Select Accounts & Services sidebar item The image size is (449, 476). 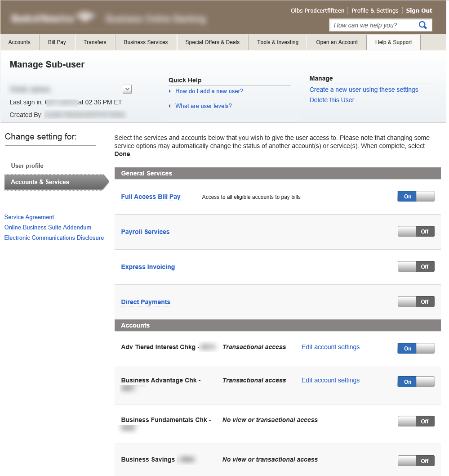(56, 182)
